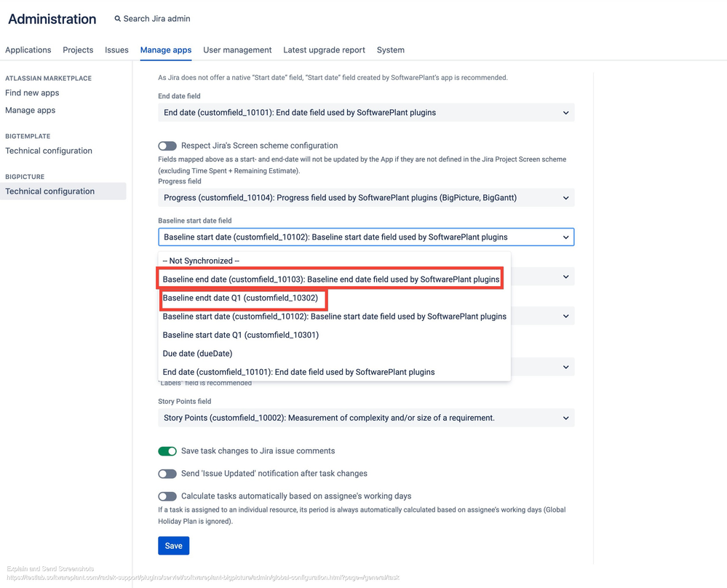
Task: Open the Applications tab
Action: tap(28, 49)
